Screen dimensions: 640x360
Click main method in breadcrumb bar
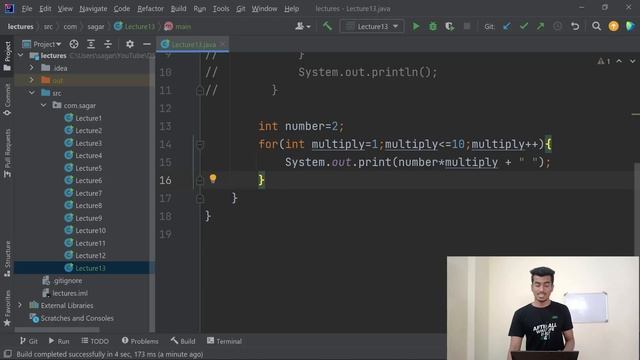178,27
